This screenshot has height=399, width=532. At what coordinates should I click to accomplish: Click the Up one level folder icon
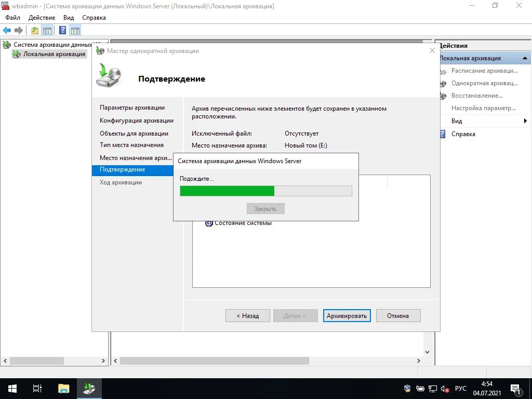[x=35, y=31]
